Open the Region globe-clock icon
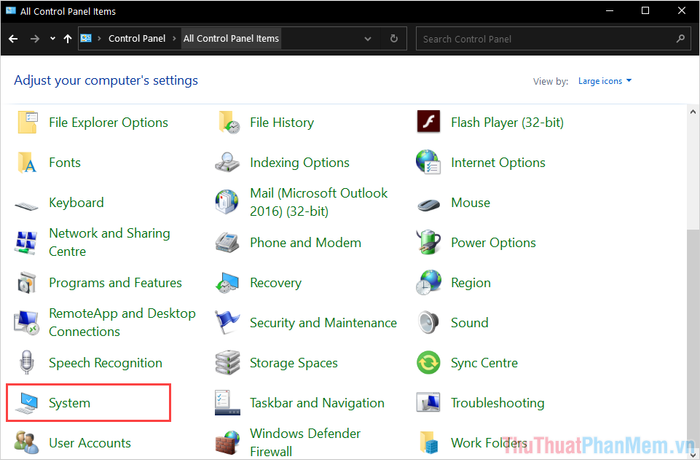Image resolution: width=700 pixels, height=460 pixels. coord(429,283)
